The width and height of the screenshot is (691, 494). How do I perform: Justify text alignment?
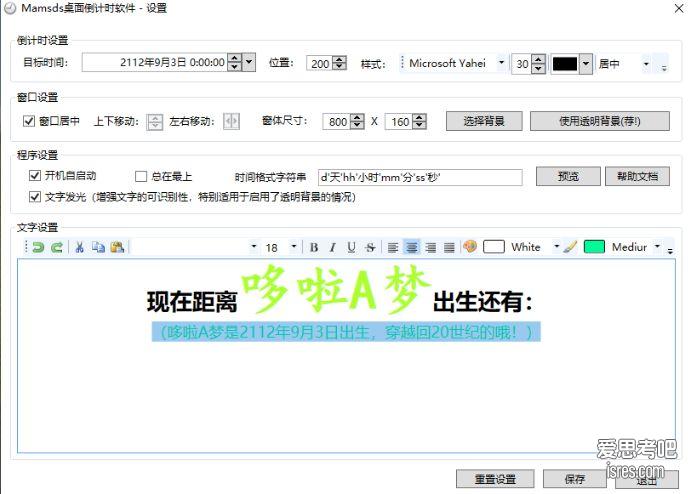tap(449, 248)
